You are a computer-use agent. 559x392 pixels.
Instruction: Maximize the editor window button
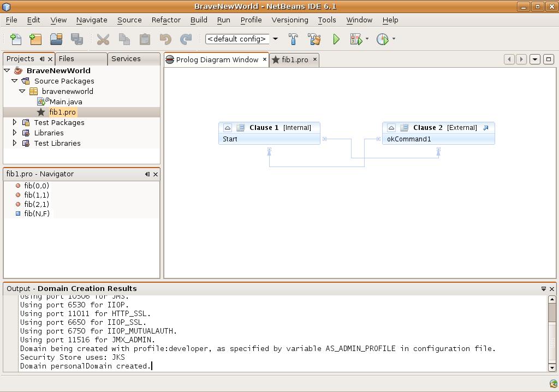[x=549, y=59]
